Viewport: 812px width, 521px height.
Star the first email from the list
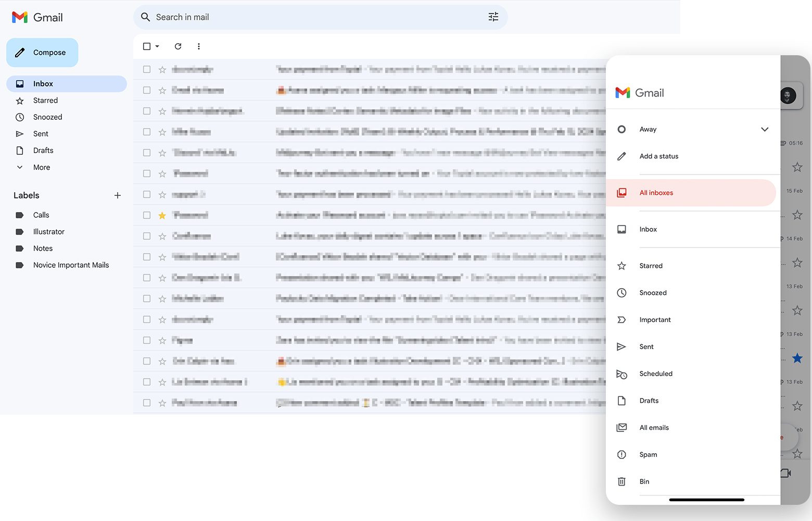[x=162, y=69]
